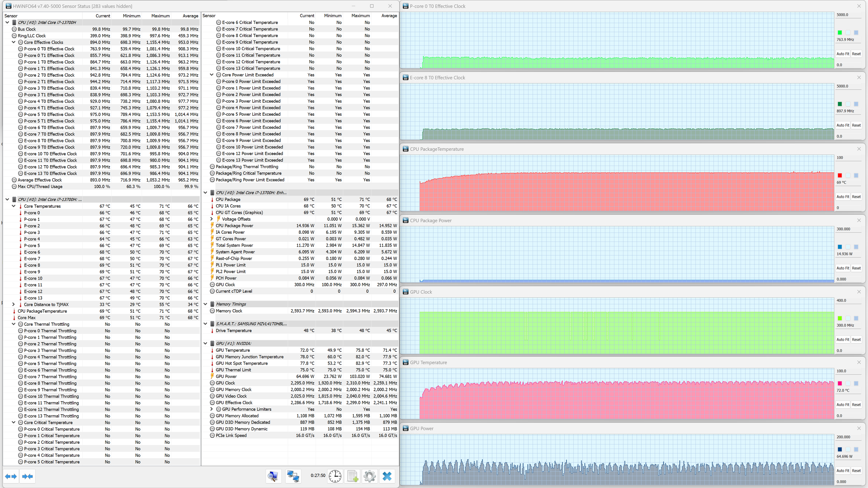Close the GPU Clock graph window
Viewport: 868px width, 488px height.
tap(859, 292)
